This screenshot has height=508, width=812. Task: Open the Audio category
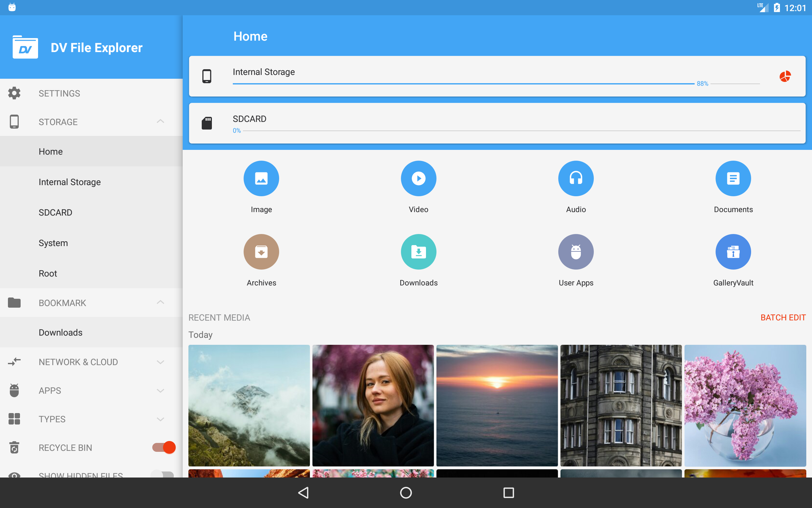tap(576, 178)
